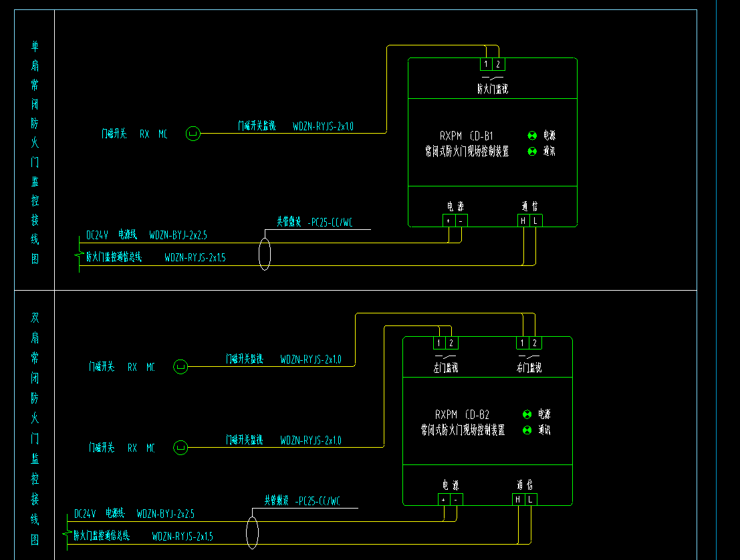The height and width of the screenshot is (560, 740).
Task: Select WDZN-RYJS-2x1.5 text in the double-door diagram
Action: (x=182, y=537)
